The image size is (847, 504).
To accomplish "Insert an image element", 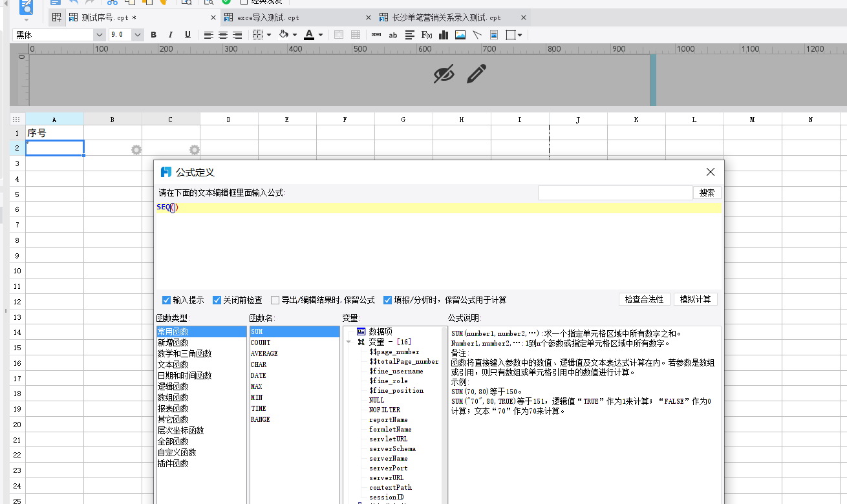I will tap(460, 35).
